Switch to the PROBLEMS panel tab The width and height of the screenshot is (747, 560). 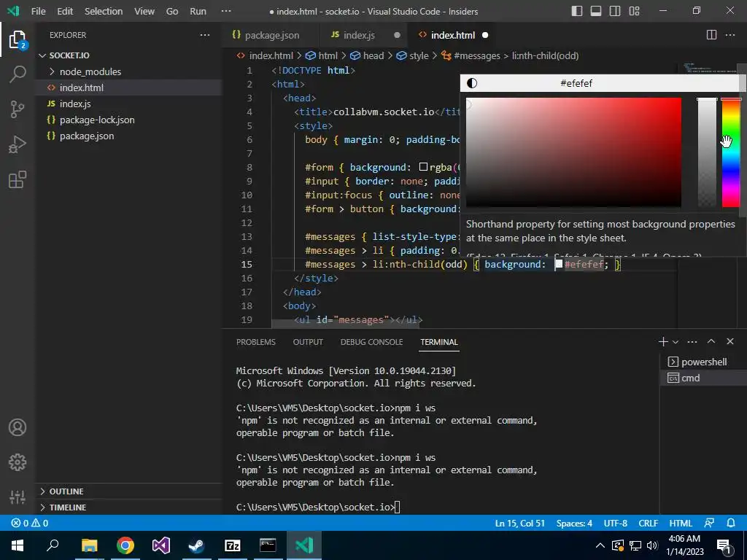(256, 342)
